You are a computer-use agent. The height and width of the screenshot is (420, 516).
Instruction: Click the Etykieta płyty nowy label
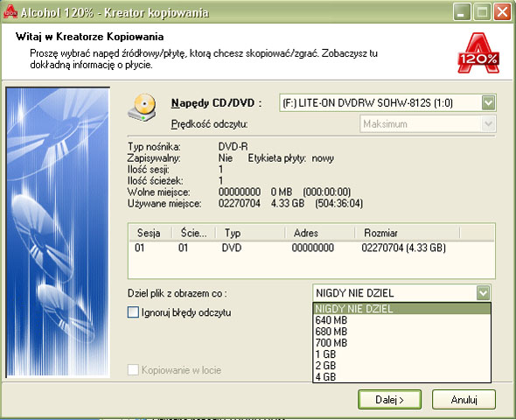(290, 158)
